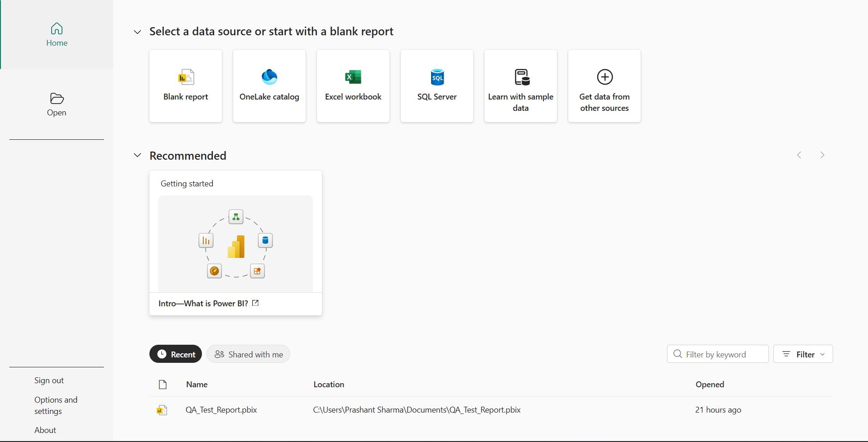Viewport: 868px width, 442px height.
Task: Click the Learn with sample data icon
Action: tap(521, 77)
